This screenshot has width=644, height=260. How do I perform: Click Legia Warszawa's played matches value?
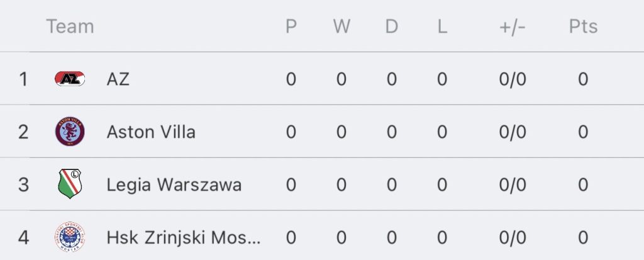click(291, 185)
